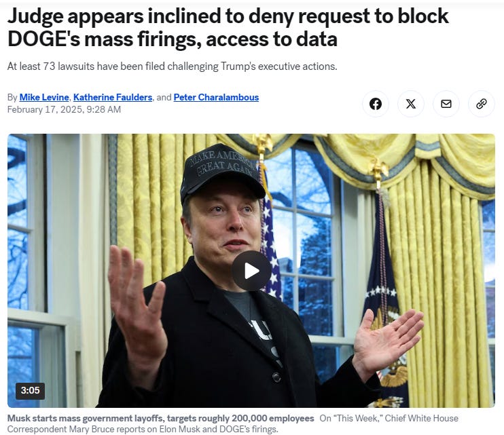Share the article on Facebook
This screenshot has height=435, width=504.
coord(376,104)
